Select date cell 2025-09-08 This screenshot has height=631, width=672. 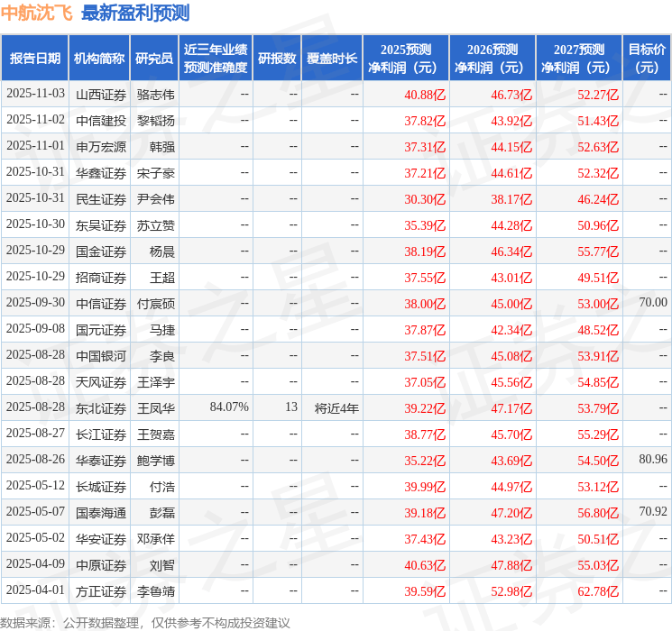pos(35,328)
